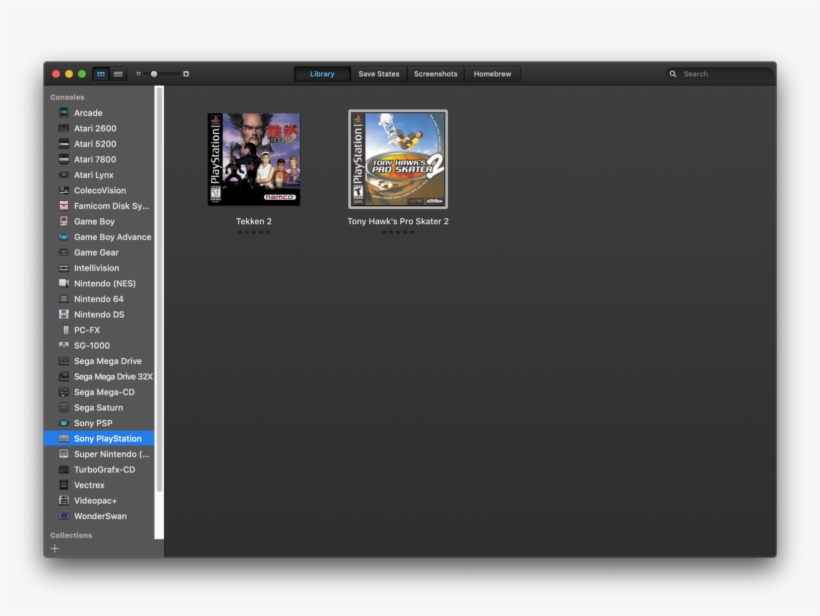Open the Sony PlayStation library row
820x616 pixels.
99,438
